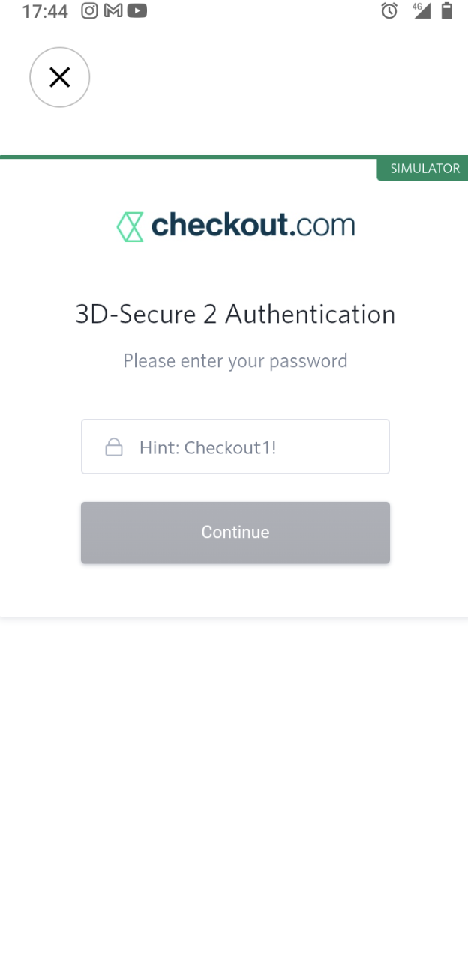Tap the 4G signal strength icon
The width and height of the screenshot is (468, 980).
tap(421, 11)
